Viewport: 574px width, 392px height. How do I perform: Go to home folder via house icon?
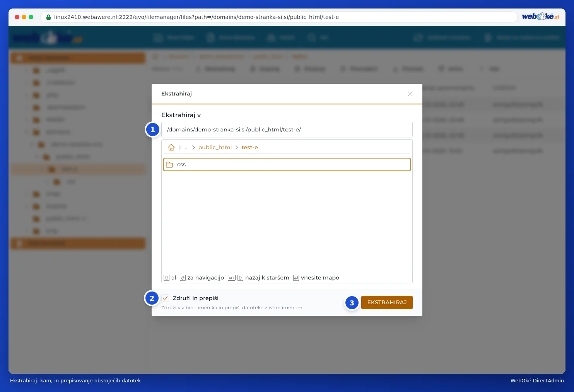click(171, 147)
